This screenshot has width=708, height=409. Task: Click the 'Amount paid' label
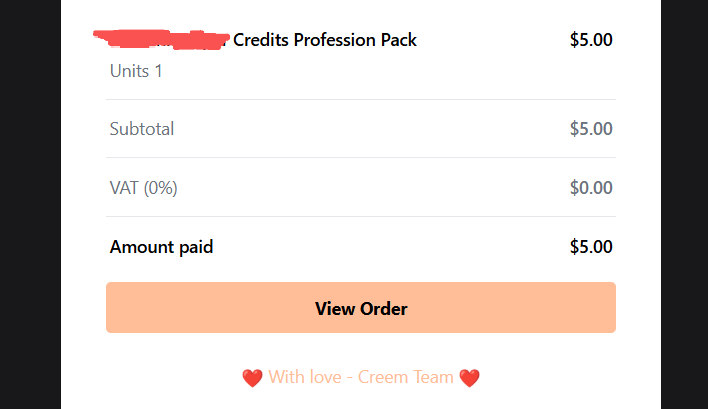coord(161,246)
